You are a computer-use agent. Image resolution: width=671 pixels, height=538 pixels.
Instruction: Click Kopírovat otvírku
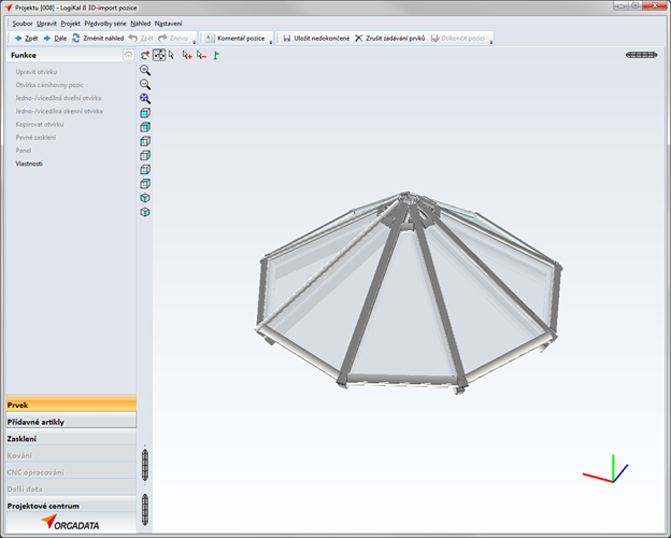tap(39, 124)
